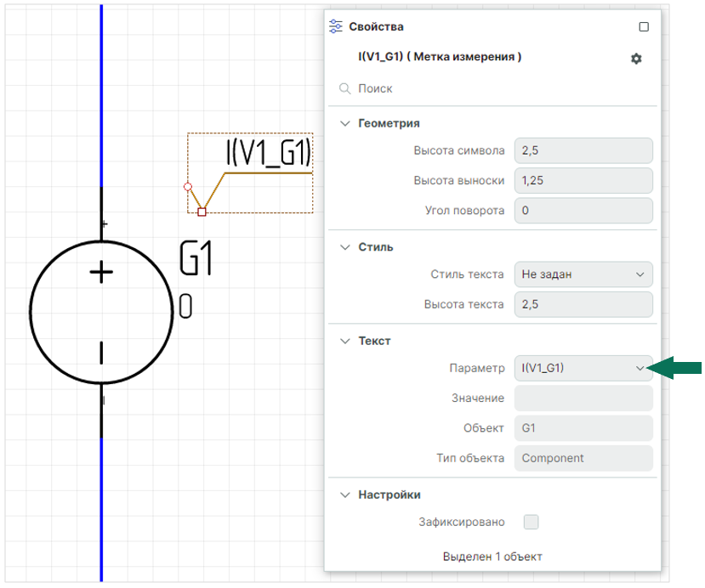This screenshot has height=588, width=705.
Task: Click the empty Значение field
Action: (583, 399)
